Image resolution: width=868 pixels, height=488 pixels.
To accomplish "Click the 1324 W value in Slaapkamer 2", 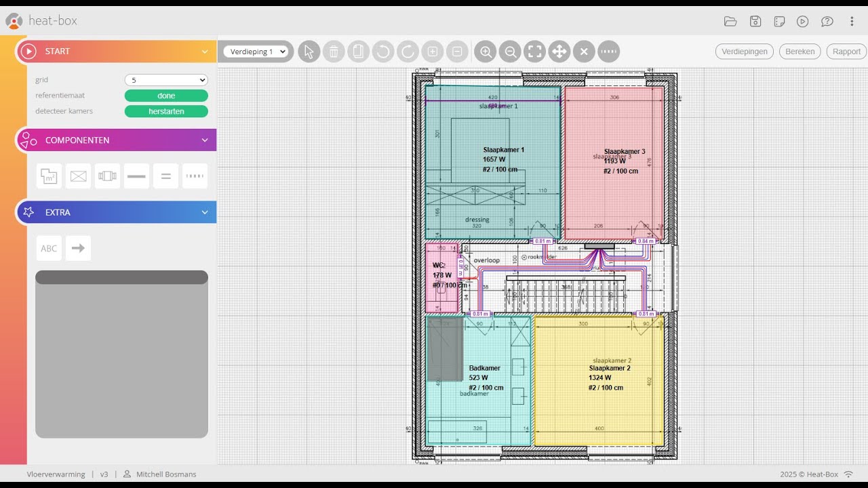I will (x=600, y=378).
